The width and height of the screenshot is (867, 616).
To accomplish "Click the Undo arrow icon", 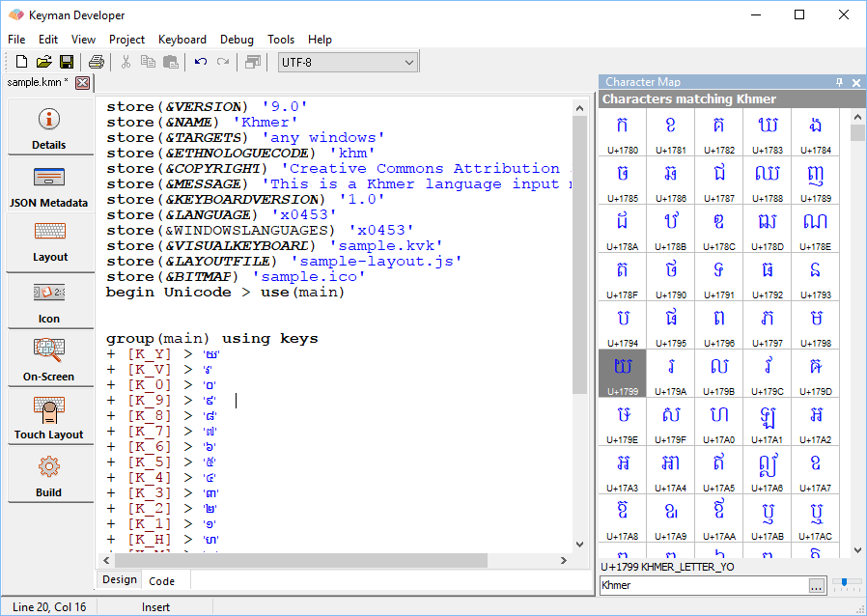I will (200, 62).
